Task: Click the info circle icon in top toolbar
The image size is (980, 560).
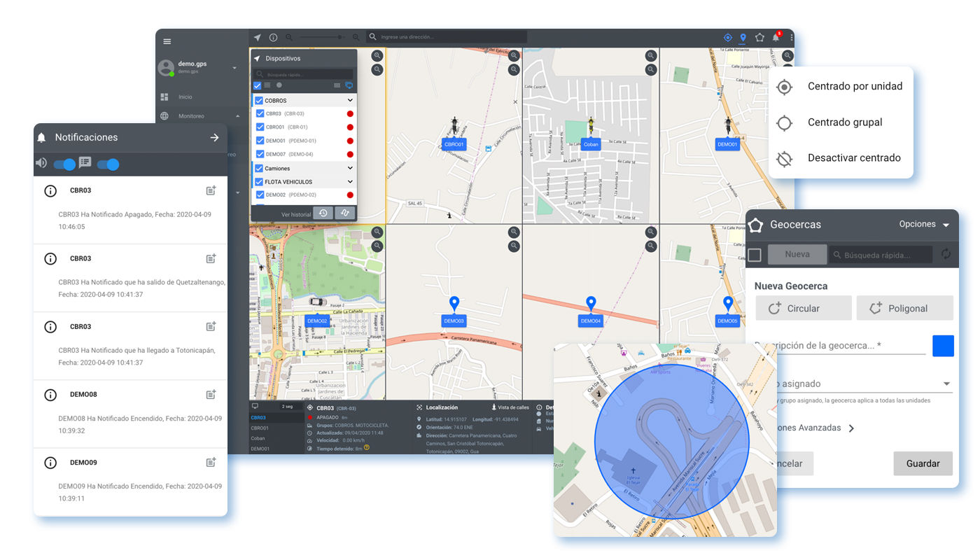Action: point(274,37)
